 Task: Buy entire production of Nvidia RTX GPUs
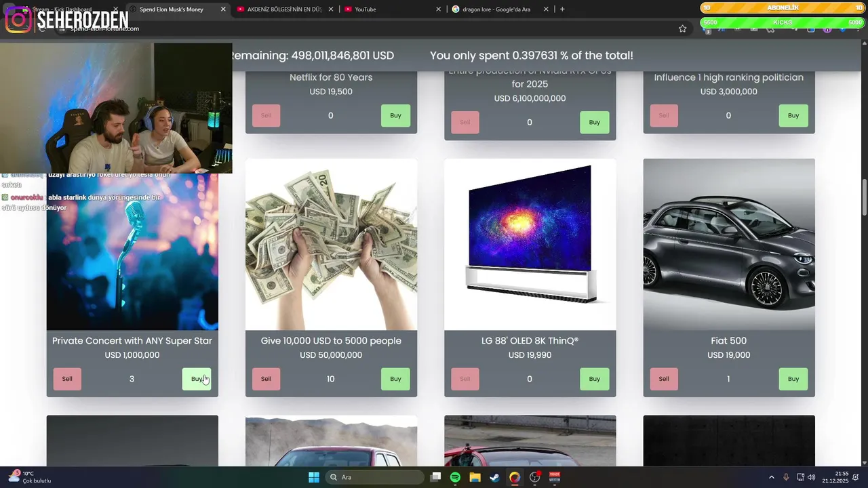coord(594,122)
